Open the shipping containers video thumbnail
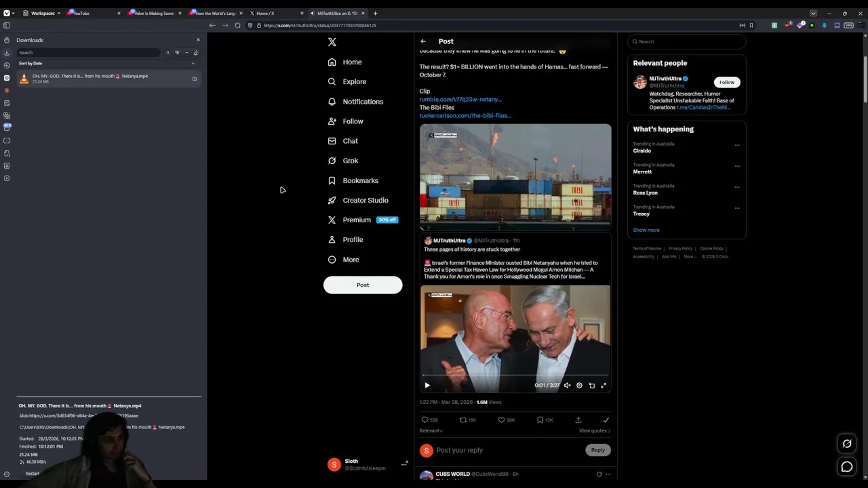The image size is (868, 488). (515, 177)
